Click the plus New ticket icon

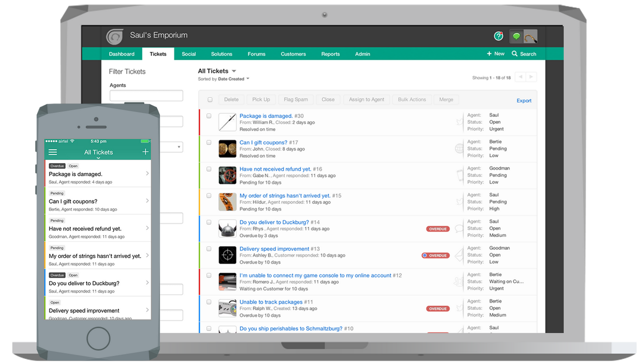click(x=489, y=53)
